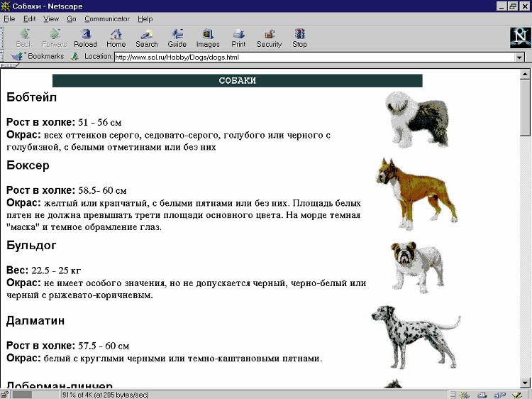Click the Images toolbar button
This screenshot has height=399, width=532.
pos(208,38)
